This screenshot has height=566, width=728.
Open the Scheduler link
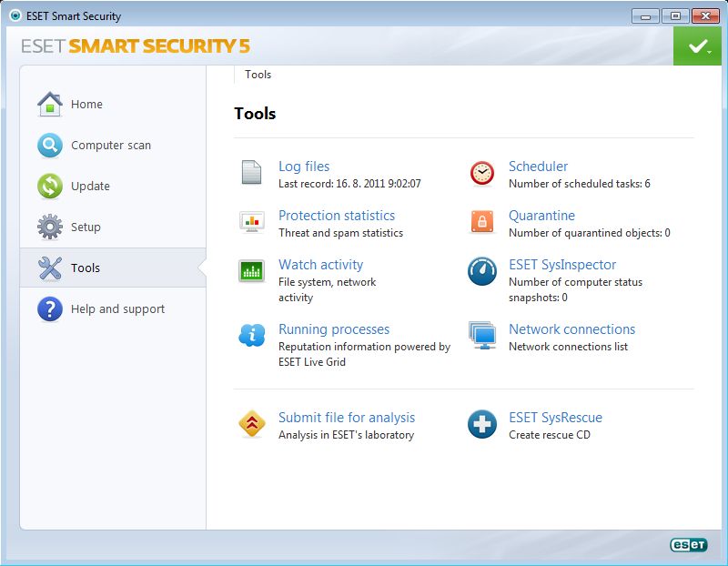[x=538, y=167]
